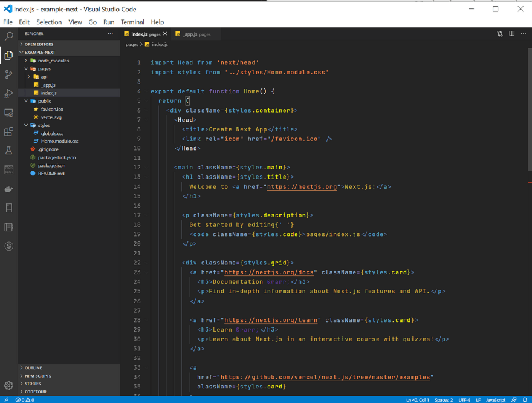This screenshot has width=532, height=403.
Task: Click the circled S icon in activity bar
Action: pos(9,246)
